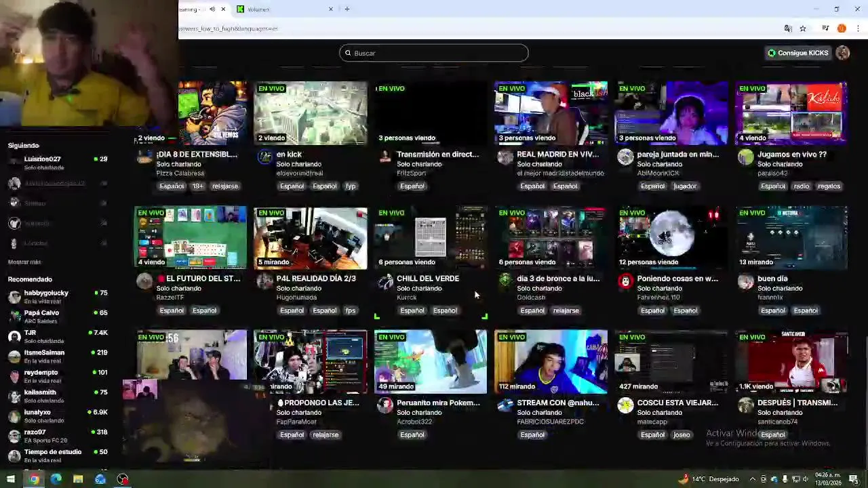Image resolution: width=868 pixels, height=488 pixels.
Task: Open TJR's recommended channel
Action: [x=58, y=336]
